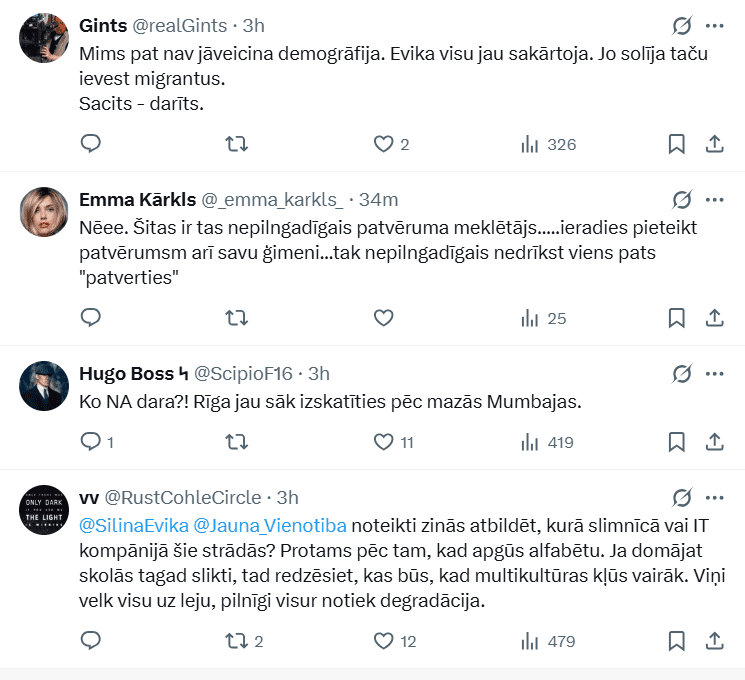Click the Grok icon on Hugo Boss's tweet
The height and width of the screenshot is (680, 745).
coord(682,374)
